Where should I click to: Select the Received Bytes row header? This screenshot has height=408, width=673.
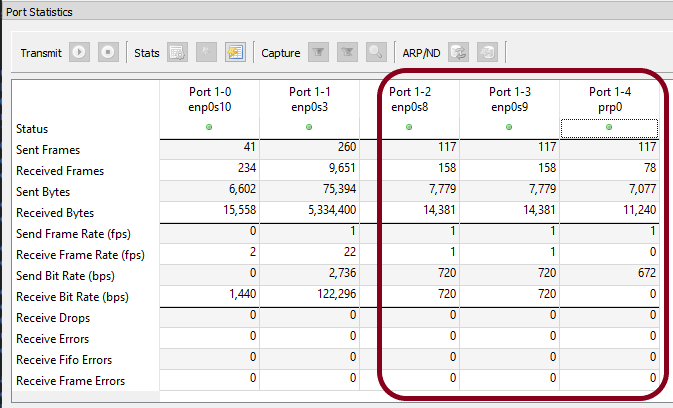click(55, 213)
